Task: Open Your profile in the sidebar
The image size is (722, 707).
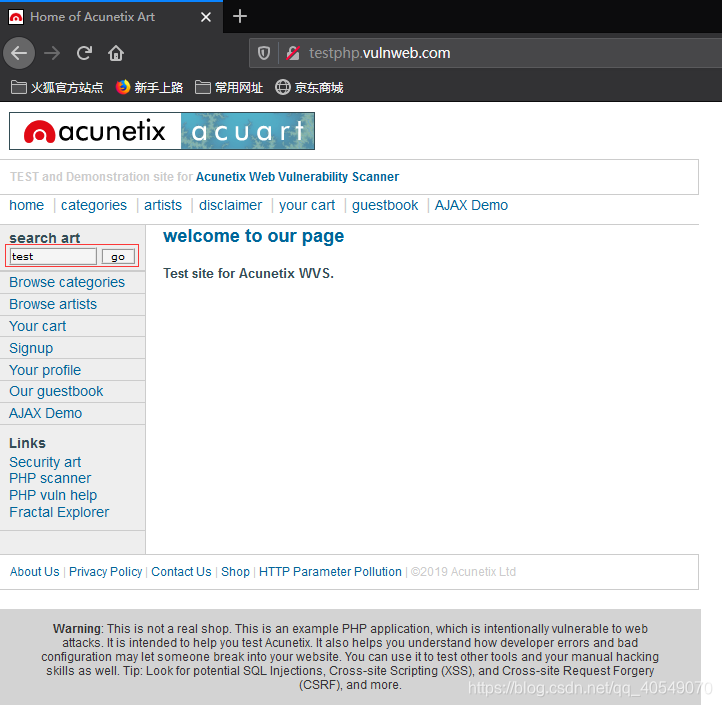Action: (45, 370)
